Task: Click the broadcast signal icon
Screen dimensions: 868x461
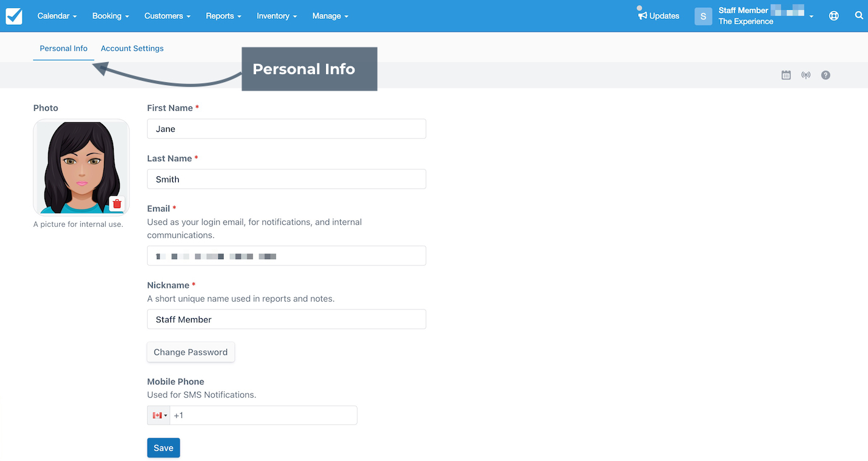Action: pos(806,75)
